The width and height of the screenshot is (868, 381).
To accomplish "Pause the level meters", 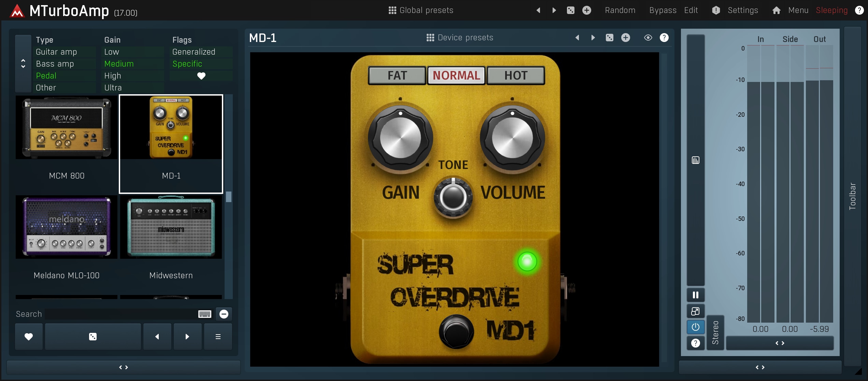I will tap(695, 295).
